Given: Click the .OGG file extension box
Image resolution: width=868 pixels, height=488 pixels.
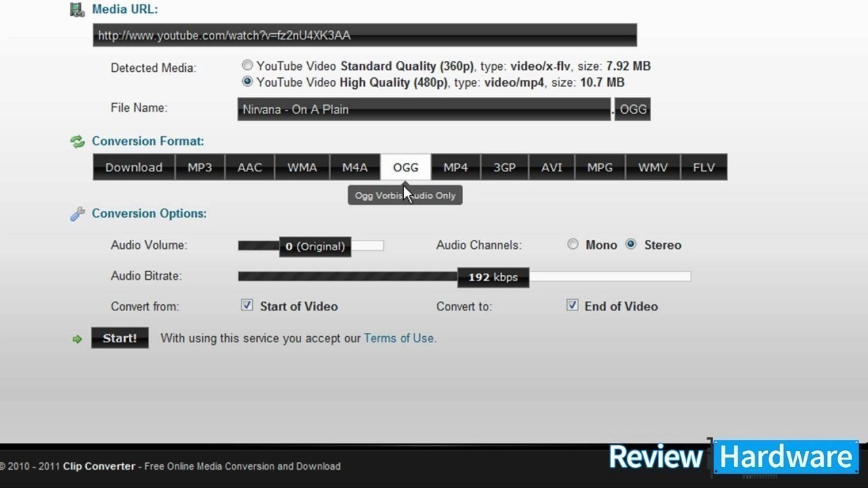Looking at the screenshot, I should tap(633, 109).
